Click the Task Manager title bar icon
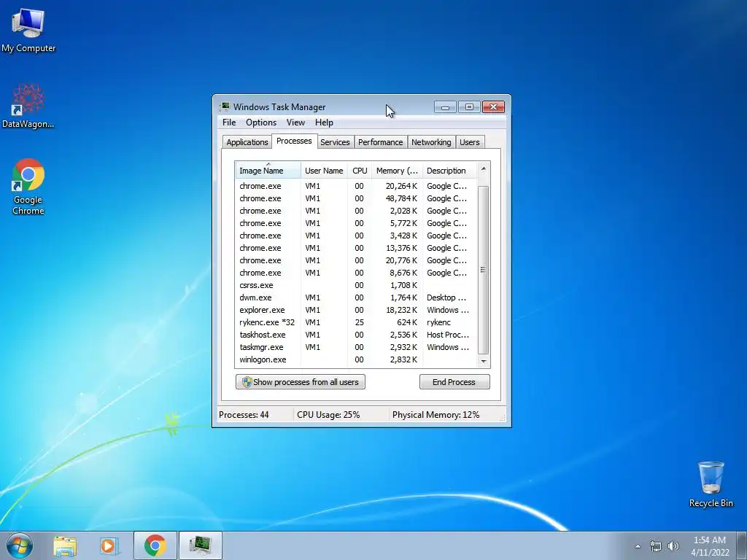This screenshot has height=560, width=747. tap(225, 106)
